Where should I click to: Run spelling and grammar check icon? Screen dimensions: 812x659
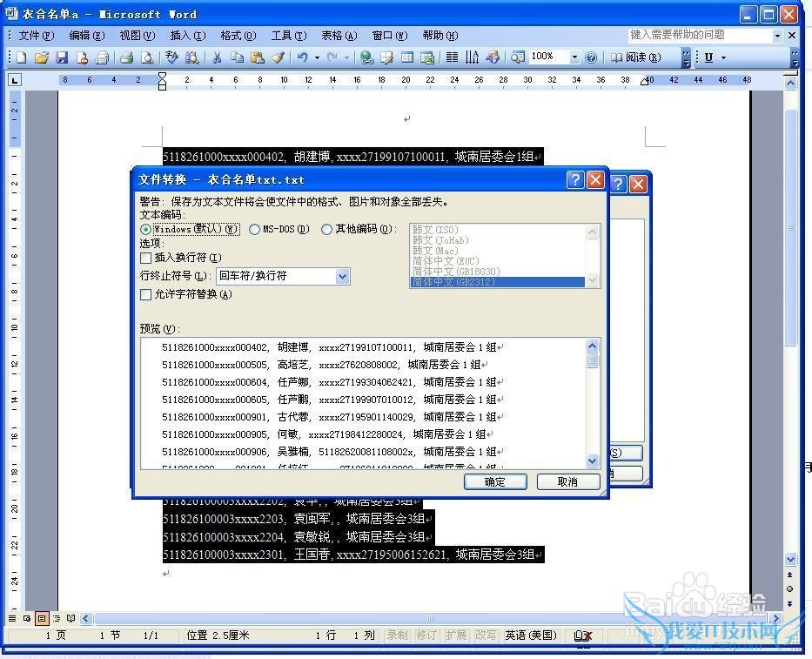[x=171, y=57]
